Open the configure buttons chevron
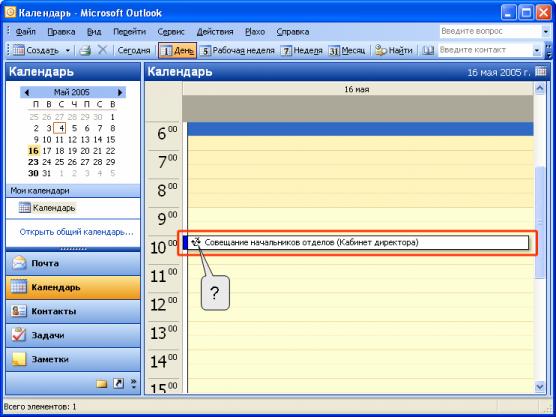Screen dimensions: 556x417 [133, 384]
